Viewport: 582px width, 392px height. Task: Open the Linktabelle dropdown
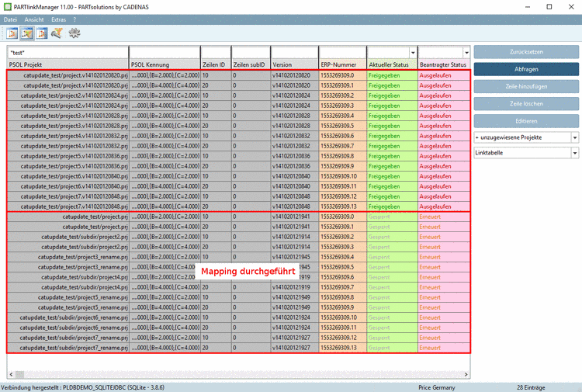tap(574, 154)
